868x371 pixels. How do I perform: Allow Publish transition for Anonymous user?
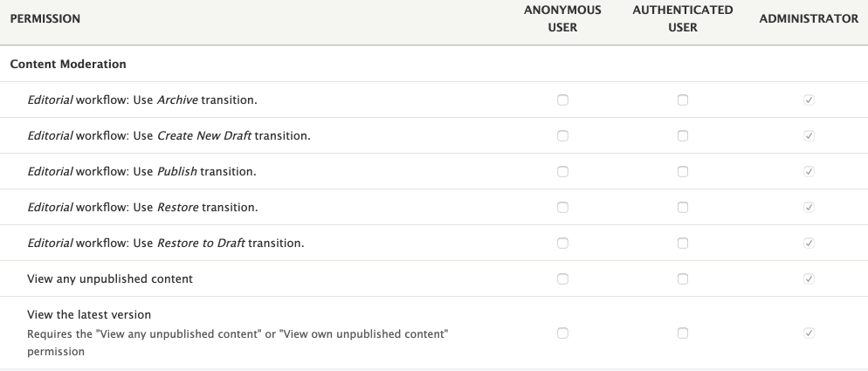coord(562,172)
